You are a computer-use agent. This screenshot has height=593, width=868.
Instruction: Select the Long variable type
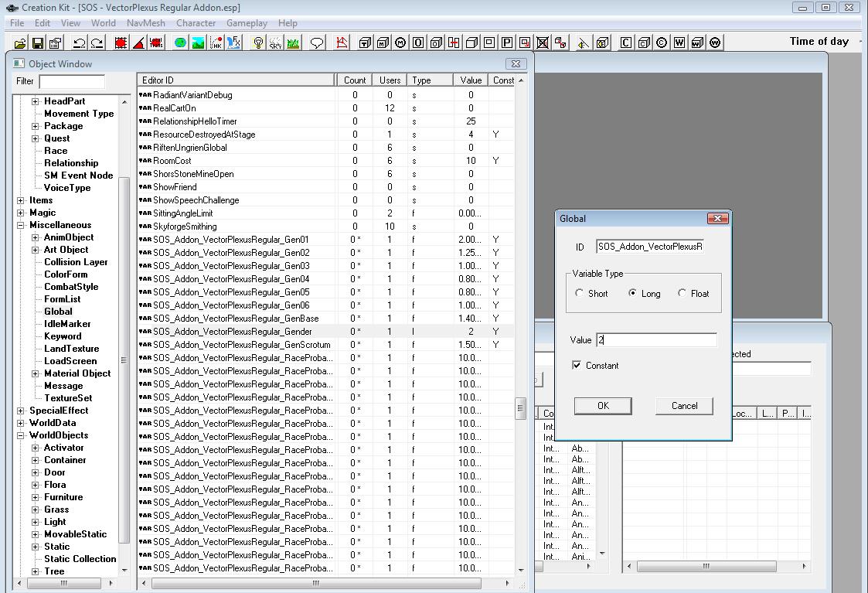coord(632,293)
